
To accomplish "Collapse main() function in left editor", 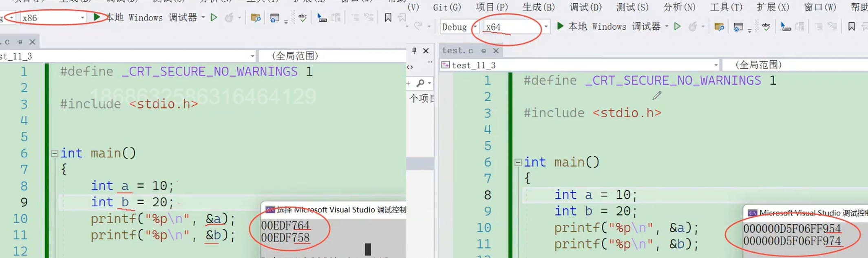I will click(x=54, y=153).
